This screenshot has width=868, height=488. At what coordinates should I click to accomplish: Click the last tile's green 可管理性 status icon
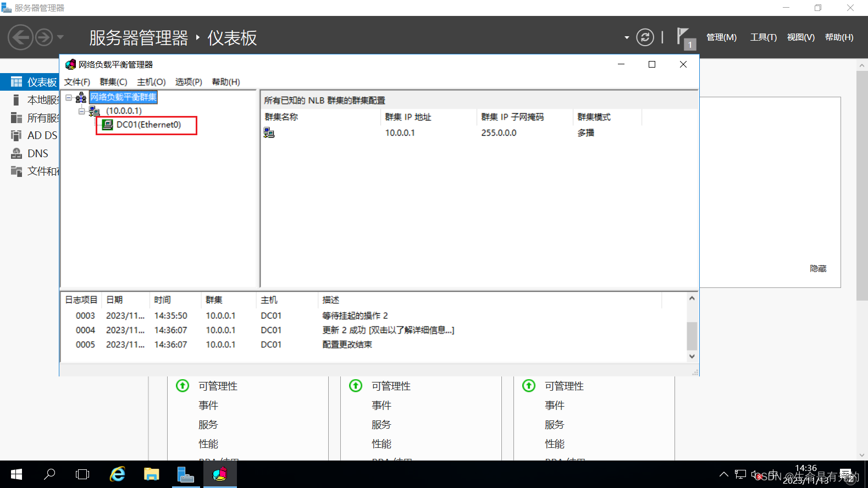tap(529, 386)
